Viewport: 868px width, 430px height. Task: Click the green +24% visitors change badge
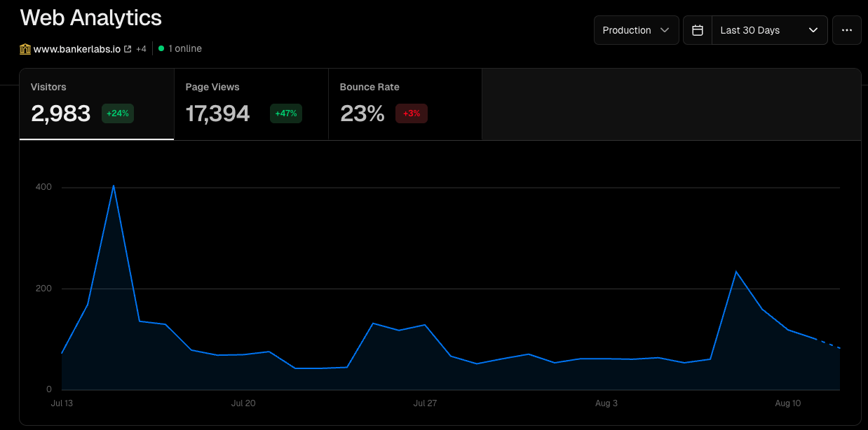click(118, 113)
